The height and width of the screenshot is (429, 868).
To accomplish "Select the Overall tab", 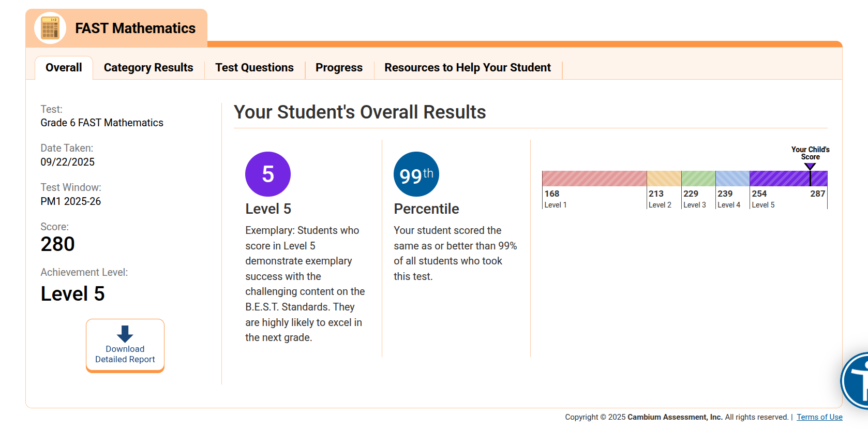I will click(63, 67).
